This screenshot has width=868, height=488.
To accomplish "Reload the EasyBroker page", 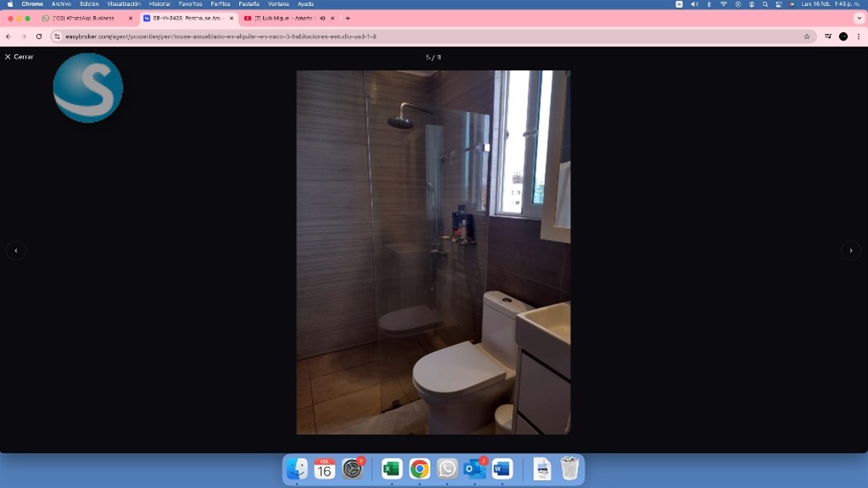I will pos(39,36).
